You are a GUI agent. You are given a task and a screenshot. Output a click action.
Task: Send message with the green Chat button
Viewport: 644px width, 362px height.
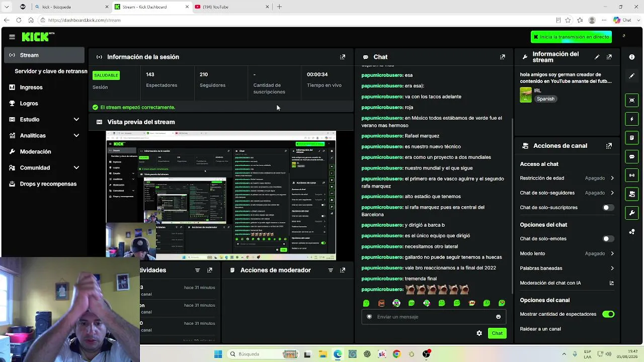coord(497,333)
